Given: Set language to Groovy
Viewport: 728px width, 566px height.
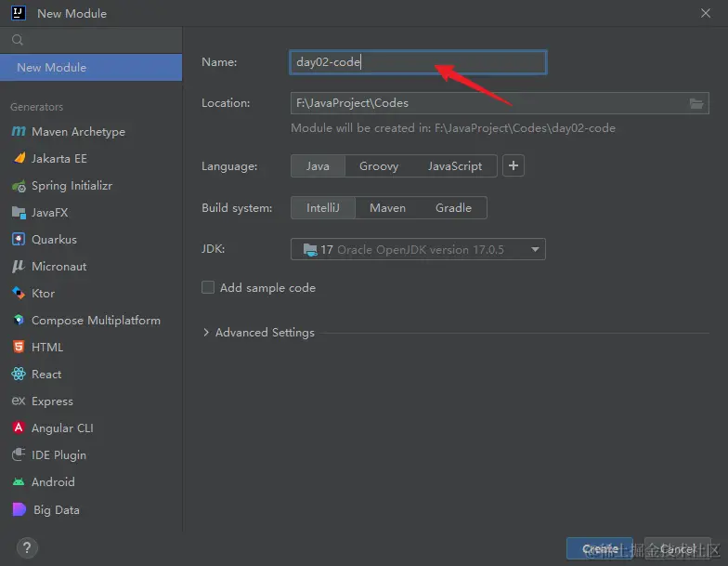Looking at the screenshot, I should click(x=379, y=165).
